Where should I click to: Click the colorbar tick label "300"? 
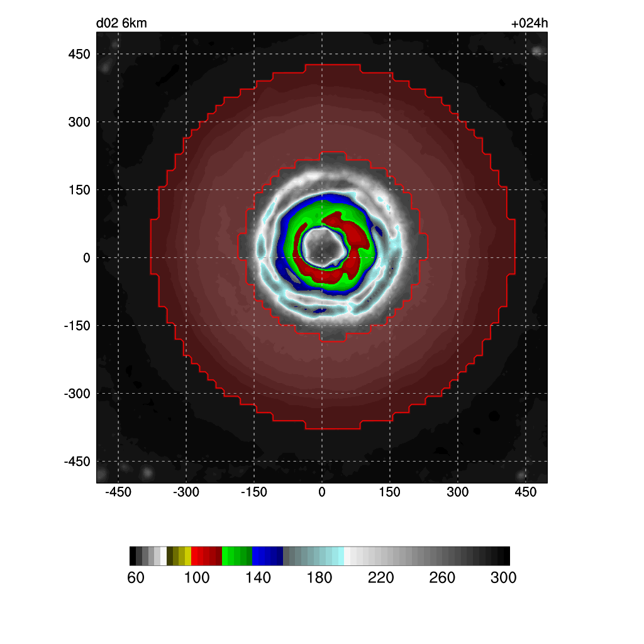(x=504, y=578)
